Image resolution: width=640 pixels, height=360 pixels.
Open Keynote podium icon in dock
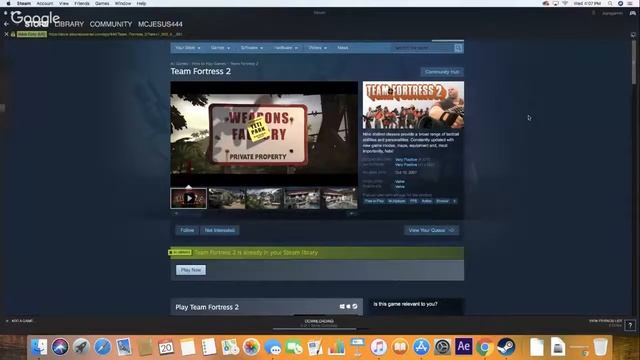pos(358,347)
